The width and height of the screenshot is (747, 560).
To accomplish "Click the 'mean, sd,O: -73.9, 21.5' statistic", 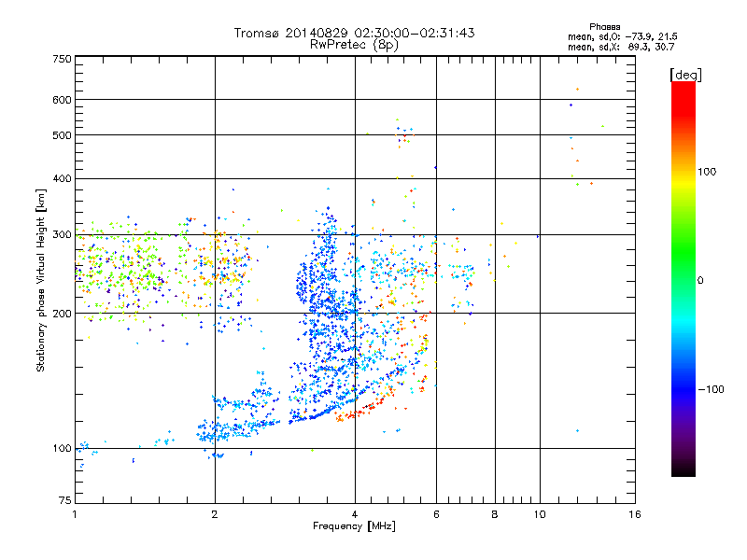I will (622, 36).
